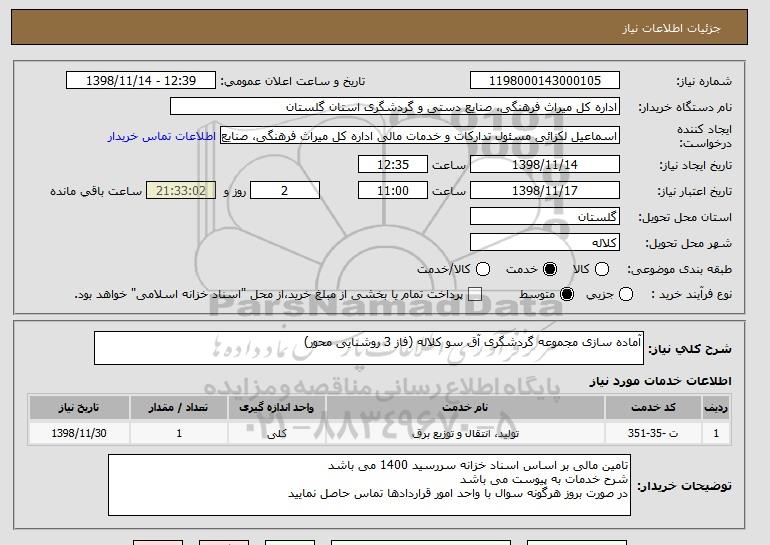Click the page title جزئیات اطلاعات نیاز
This screenshot has height=545, width=770.
[x=671, y=28]
